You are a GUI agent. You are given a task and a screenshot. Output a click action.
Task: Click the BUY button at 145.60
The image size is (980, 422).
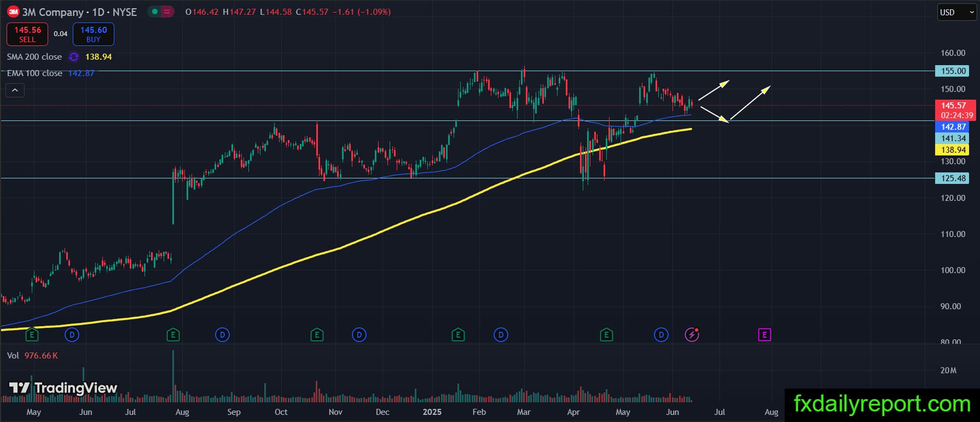tap(94, 34)
